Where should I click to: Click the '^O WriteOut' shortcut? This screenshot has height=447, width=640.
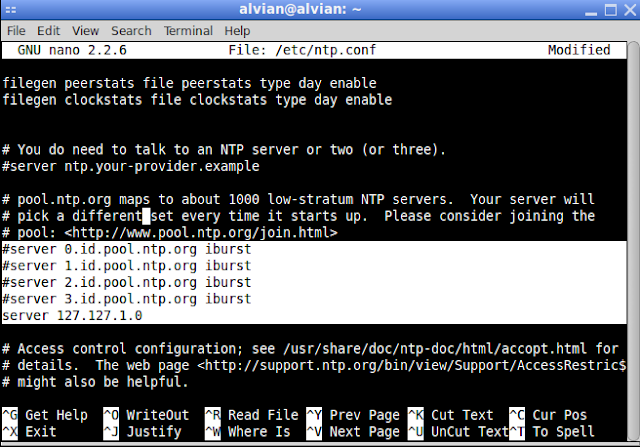click(146, 415)
